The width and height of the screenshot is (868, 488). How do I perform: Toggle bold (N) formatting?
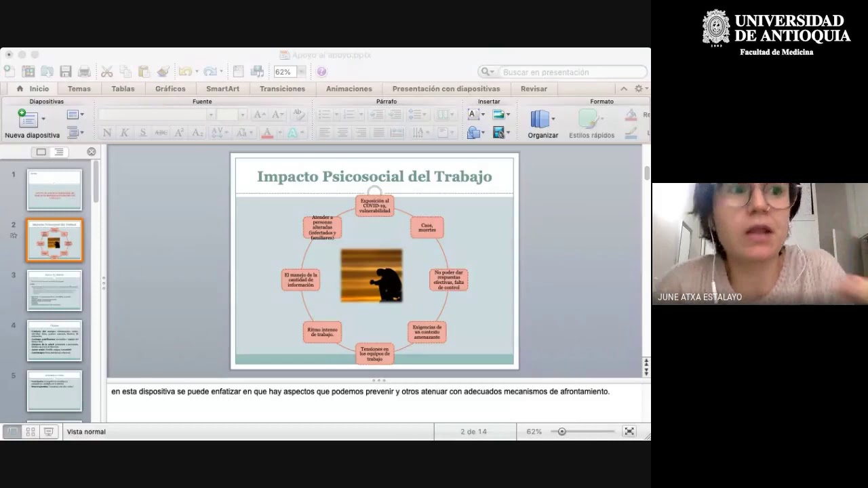(x=106, y=133)
